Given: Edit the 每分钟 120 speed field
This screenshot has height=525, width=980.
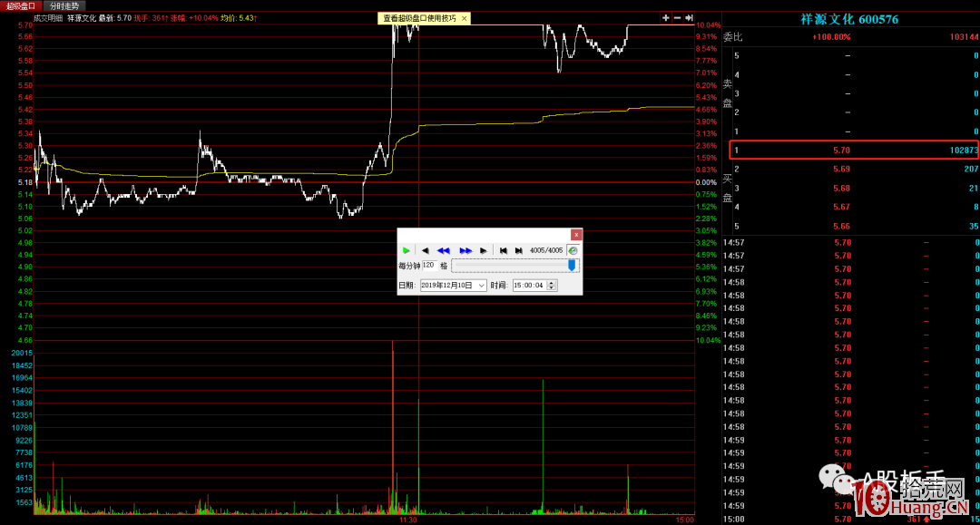Looking at the screenshot, I should 428,266.
